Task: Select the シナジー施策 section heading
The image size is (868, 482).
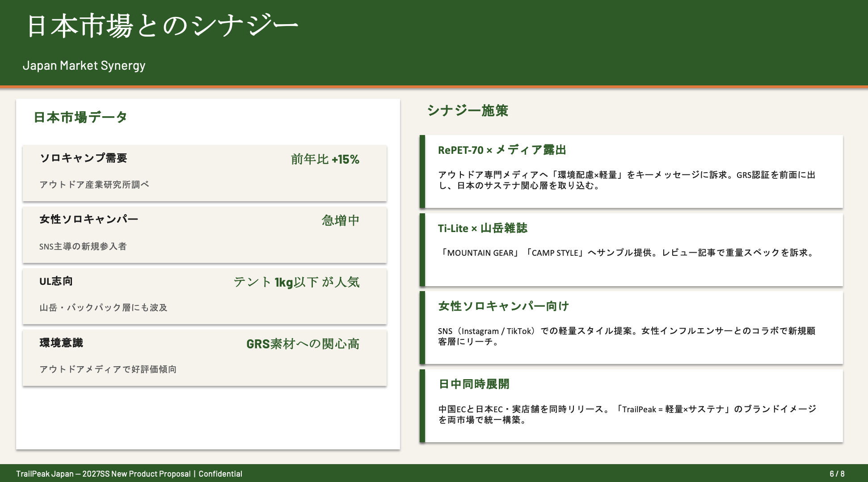Action: tap(468, 110)
